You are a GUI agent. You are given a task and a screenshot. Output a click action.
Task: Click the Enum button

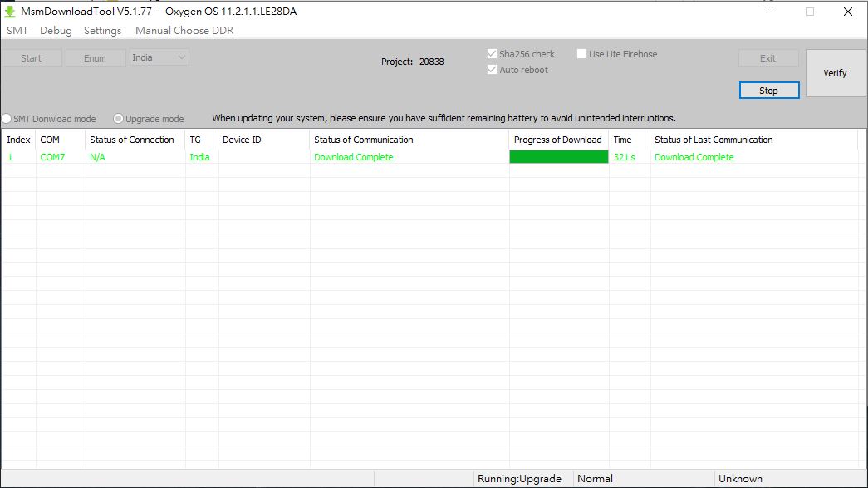point(95,57)
